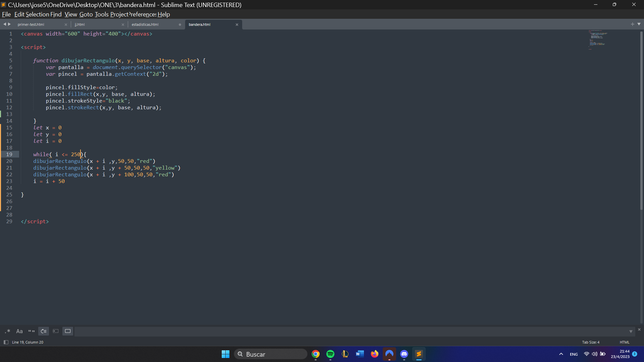Click line number 5 in the gutter

tap(11, 61)
